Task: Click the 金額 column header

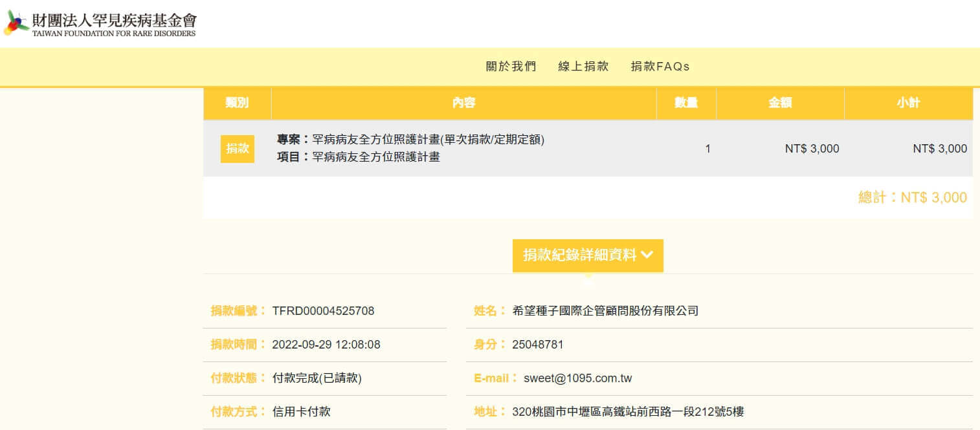Action: 780,103
